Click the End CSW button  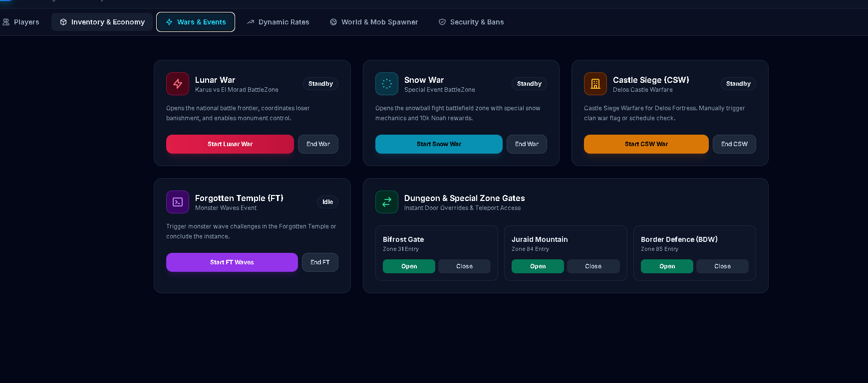734,144
